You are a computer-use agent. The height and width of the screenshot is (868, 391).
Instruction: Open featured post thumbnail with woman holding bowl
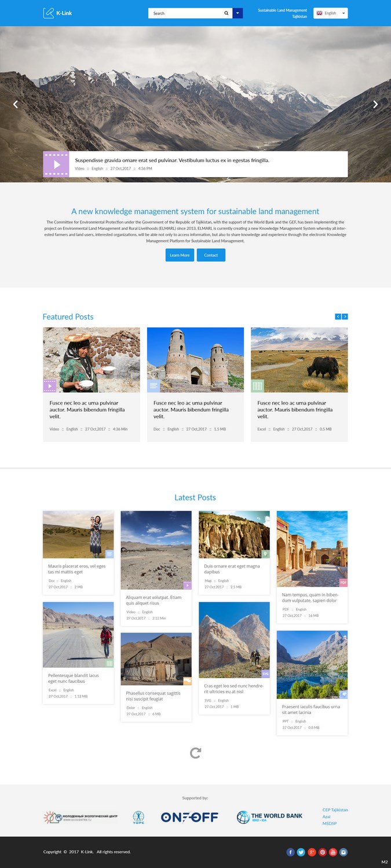92,360
